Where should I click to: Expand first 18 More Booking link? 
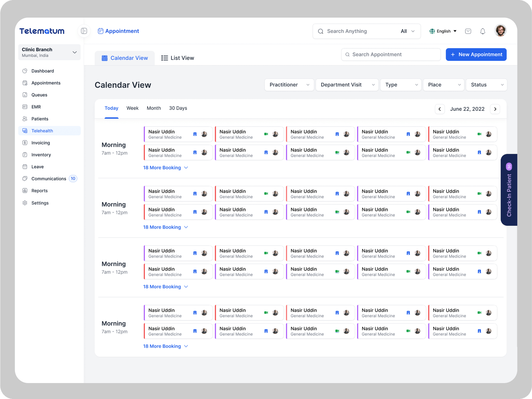[165, 168]
